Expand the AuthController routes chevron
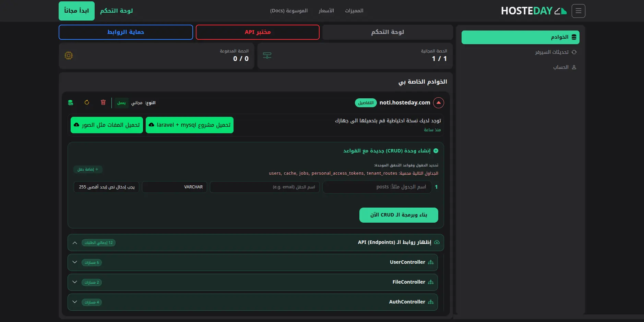The image size is (644, 322). pyautogui.click(x=75, y=302)
